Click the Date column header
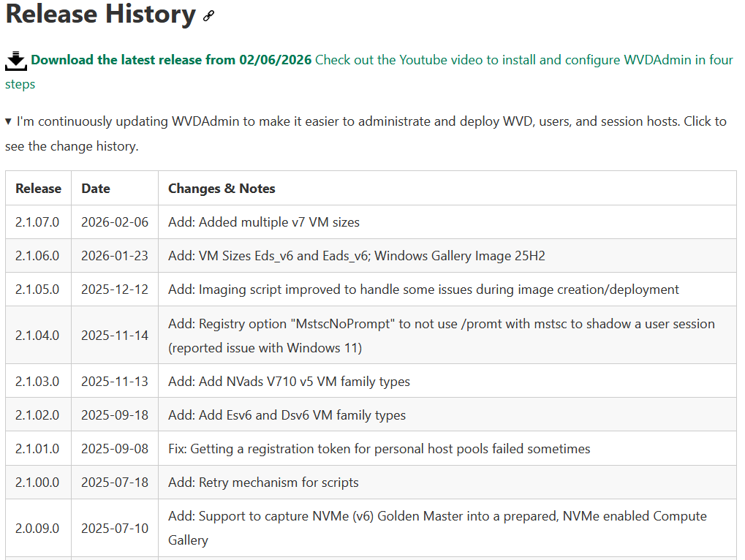 [96, 189]
